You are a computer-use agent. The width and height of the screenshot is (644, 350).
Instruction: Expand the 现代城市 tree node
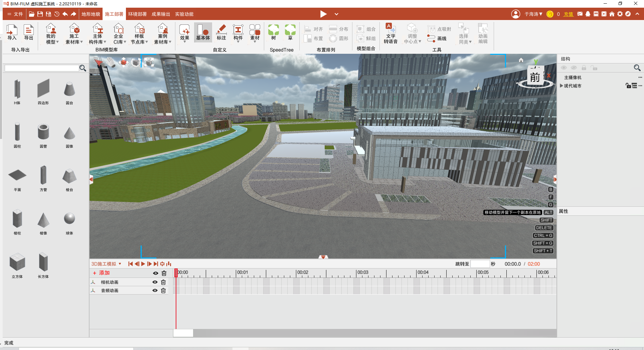561,86
